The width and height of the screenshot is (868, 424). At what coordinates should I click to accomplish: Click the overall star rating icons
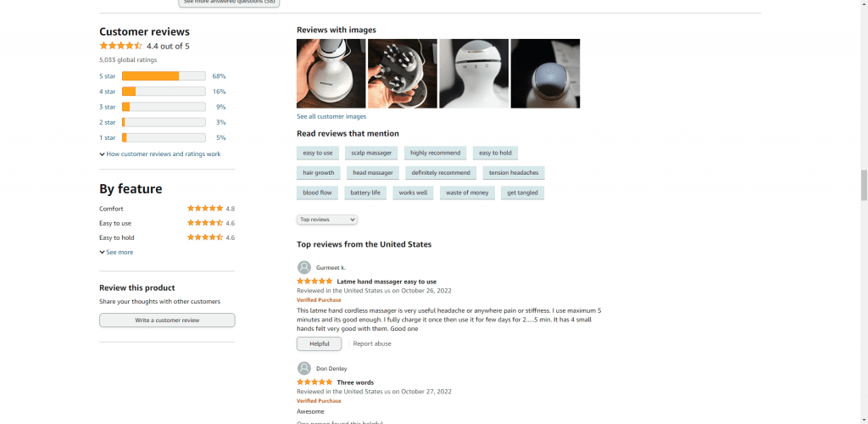(120, 46)
